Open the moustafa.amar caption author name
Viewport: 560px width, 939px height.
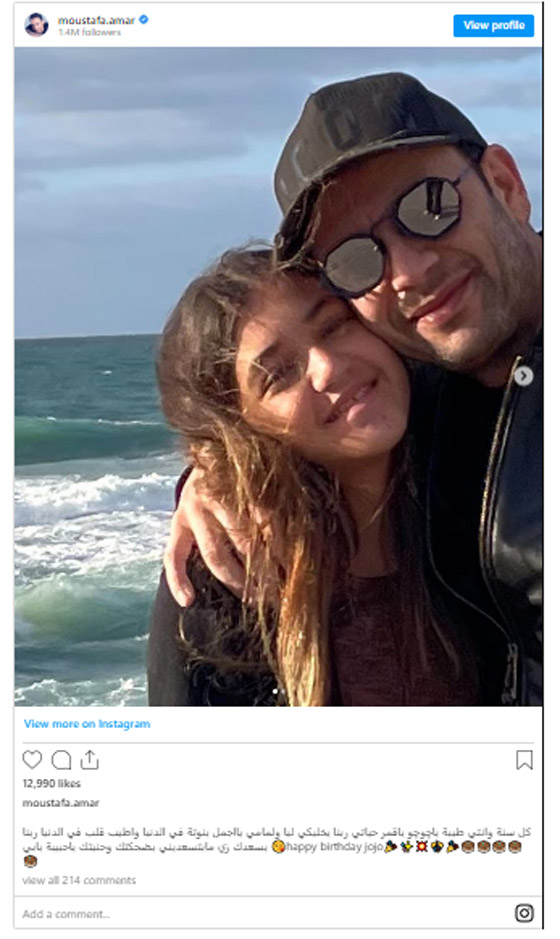60,803
